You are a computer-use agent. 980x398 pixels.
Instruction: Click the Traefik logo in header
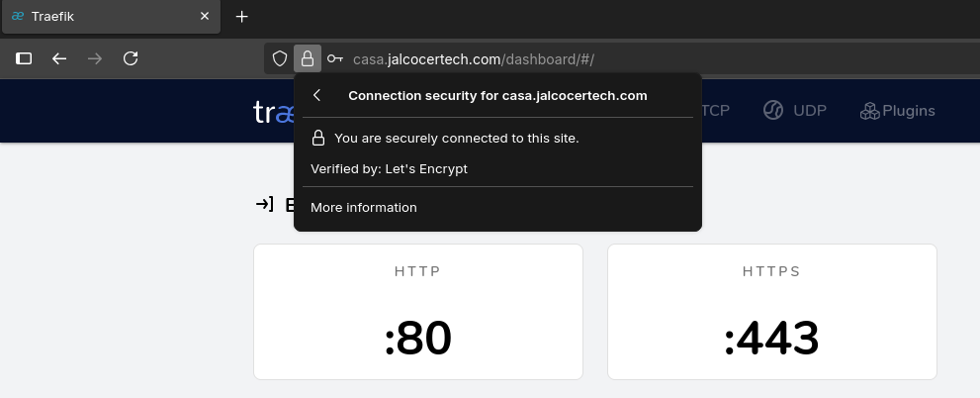pos(273,112)
